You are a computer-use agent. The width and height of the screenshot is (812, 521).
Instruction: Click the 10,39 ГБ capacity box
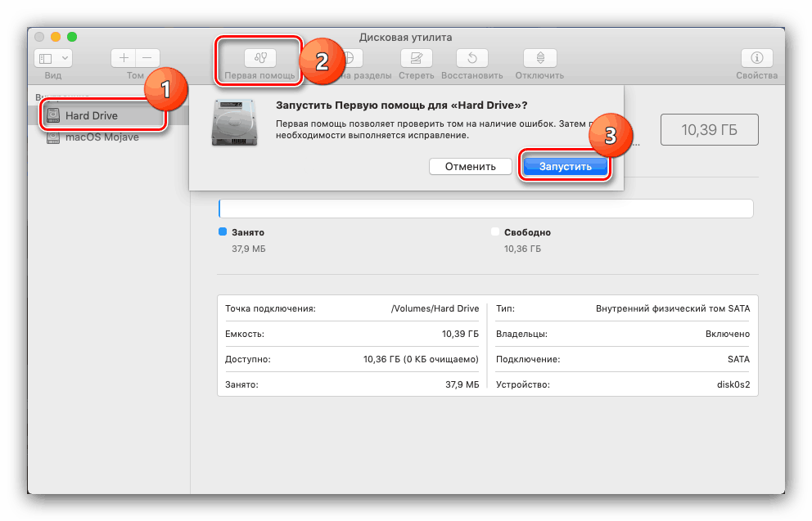[709, 129]
